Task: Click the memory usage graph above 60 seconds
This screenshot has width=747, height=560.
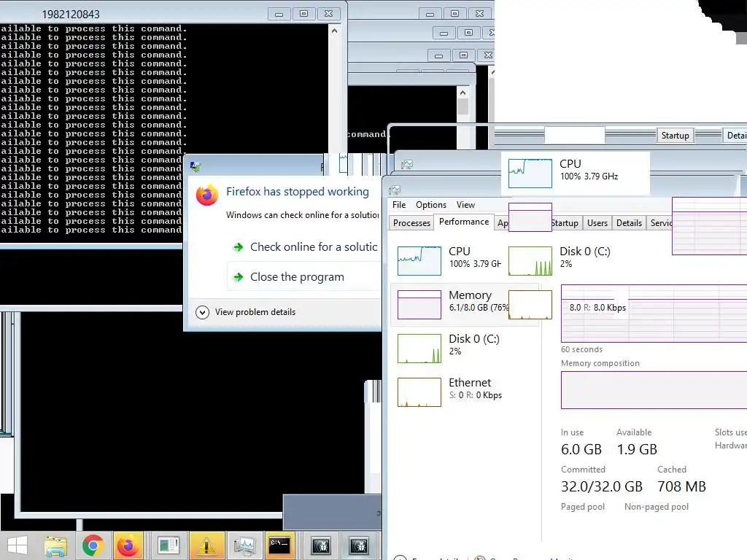Action: tap(654, 314)
